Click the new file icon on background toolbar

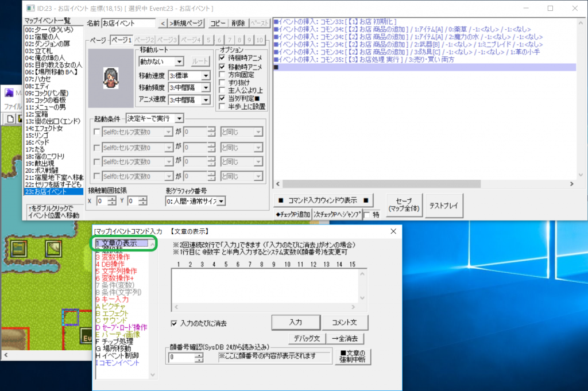tap(10, 118)
